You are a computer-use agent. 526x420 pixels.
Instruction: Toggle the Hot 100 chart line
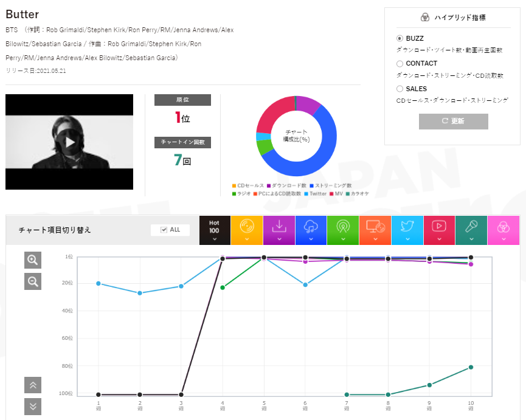[x=215, y=230]
